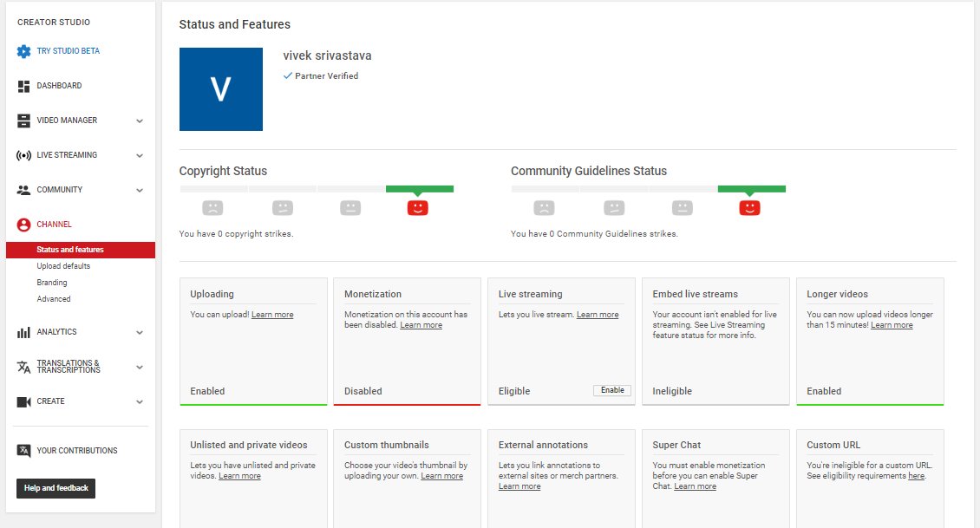The image size is (980, 528).
Task: Click the Create camera icon
Action: (x=23, y=401)
